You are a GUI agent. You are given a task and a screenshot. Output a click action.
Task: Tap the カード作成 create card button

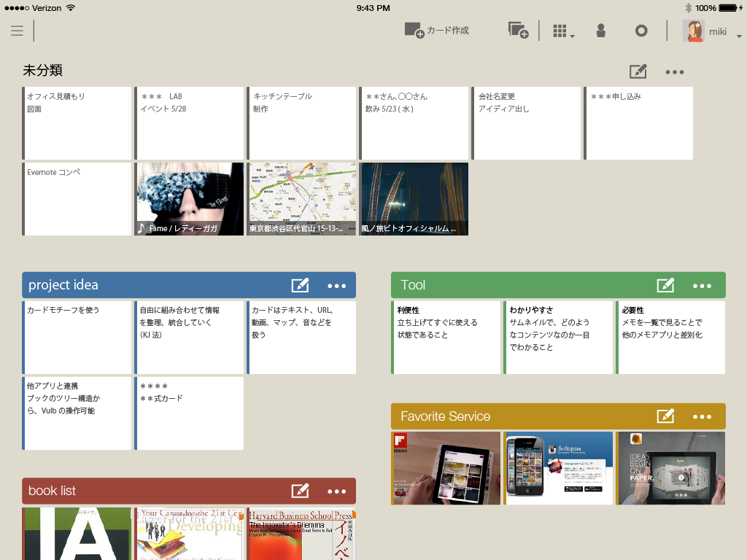[x=437, y=31]
